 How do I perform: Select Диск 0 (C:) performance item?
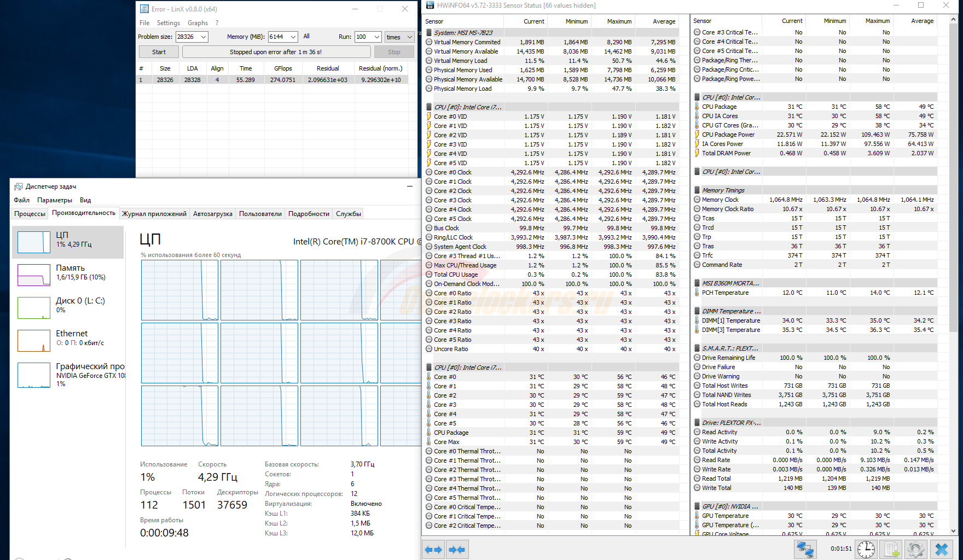34,307
